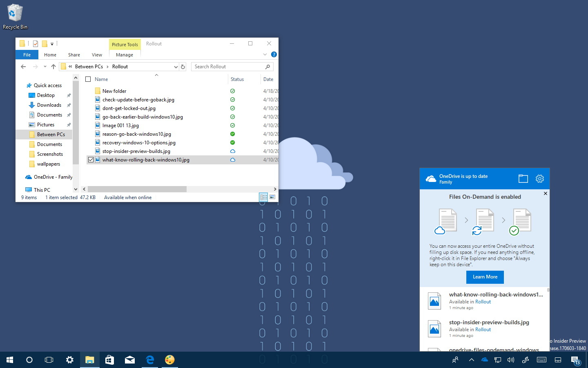Click Between PCs in the address path
This screenshot has width=588, height=368.
point(89,67)
